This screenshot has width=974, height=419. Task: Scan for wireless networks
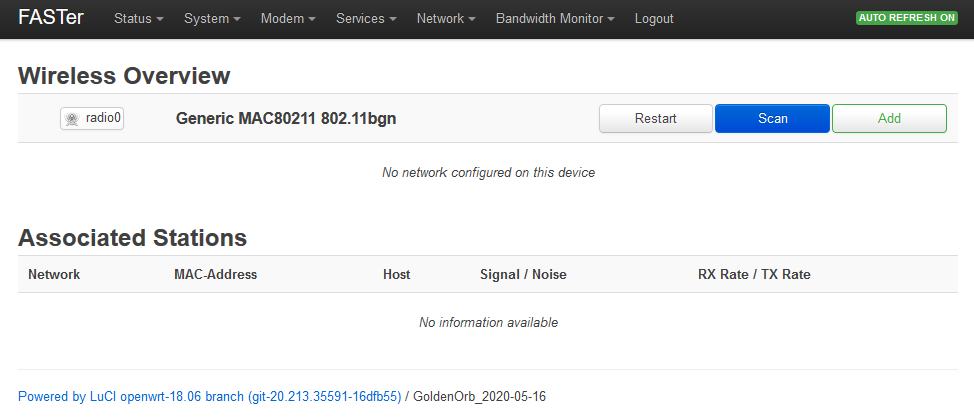pyautogui.click(x=772, y=118)
